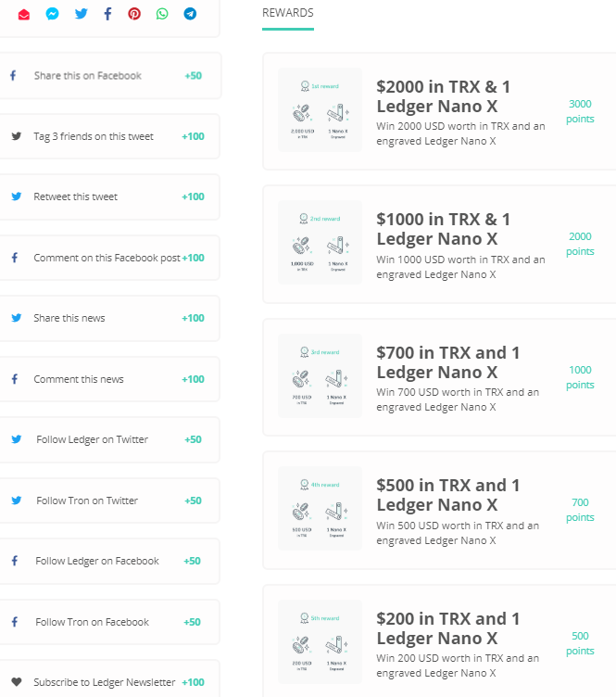Image resolution: width=616 pixels, height=697 pixels.
Task: Click the heart icon beside Subscribe to Ledger Newsletter
Action: coord(16,682)
